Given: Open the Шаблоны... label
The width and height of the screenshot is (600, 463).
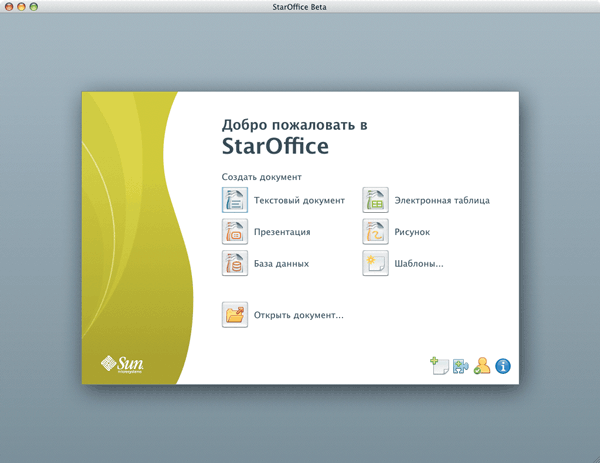Looking at the screenshot, I should (419, 264).
